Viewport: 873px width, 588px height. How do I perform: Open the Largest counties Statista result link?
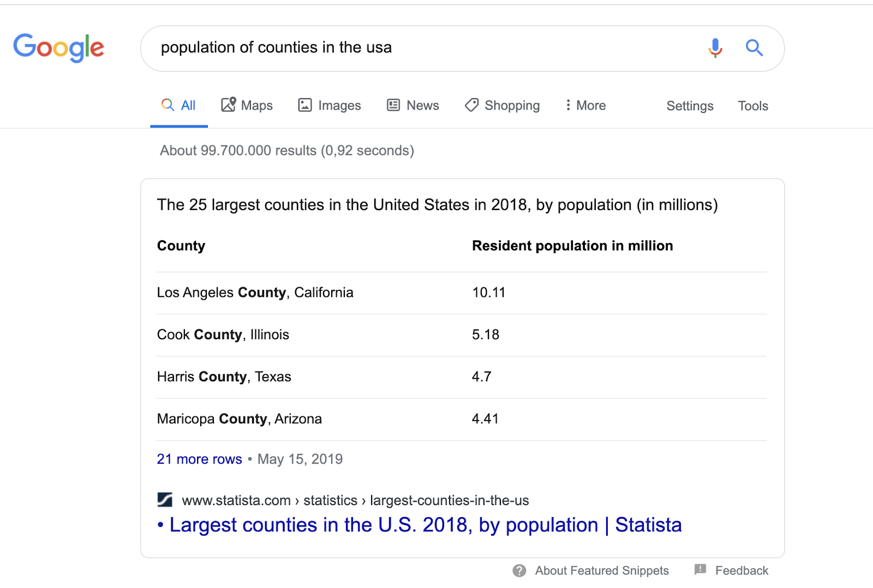[x=420, y=525]
